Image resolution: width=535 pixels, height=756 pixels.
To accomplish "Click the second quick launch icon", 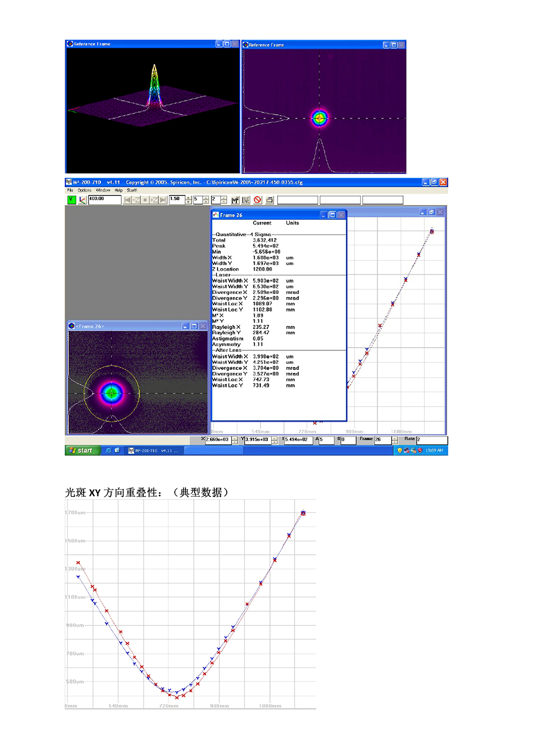I will click(x=117, y=451).
